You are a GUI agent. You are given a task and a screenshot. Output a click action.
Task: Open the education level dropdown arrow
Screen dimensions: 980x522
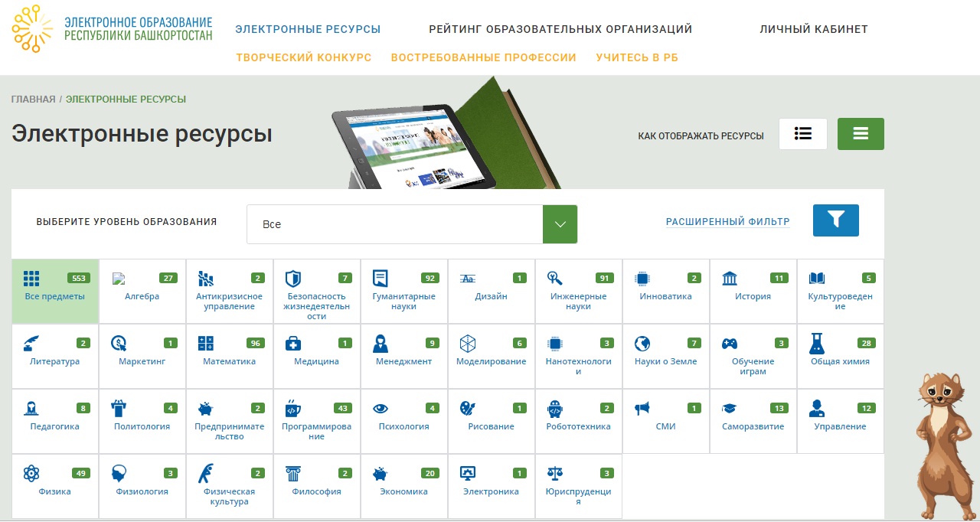(x=560, y=224)
